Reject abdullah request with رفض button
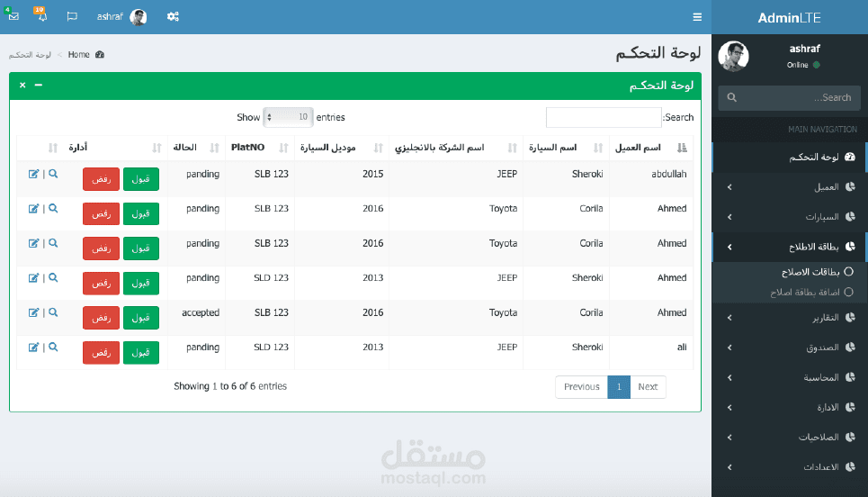Screen dimensions: 868x497 pos(102,179)
